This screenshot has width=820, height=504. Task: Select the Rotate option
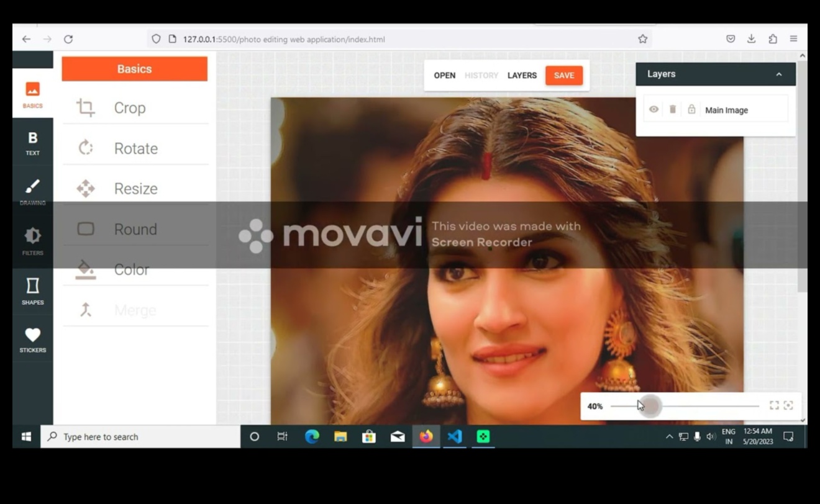(135, 148)
